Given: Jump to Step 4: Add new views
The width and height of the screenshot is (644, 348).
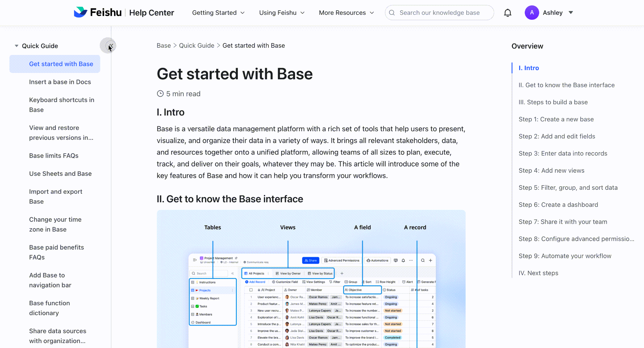Looking at the screenshot, I should tap(551, 171).
